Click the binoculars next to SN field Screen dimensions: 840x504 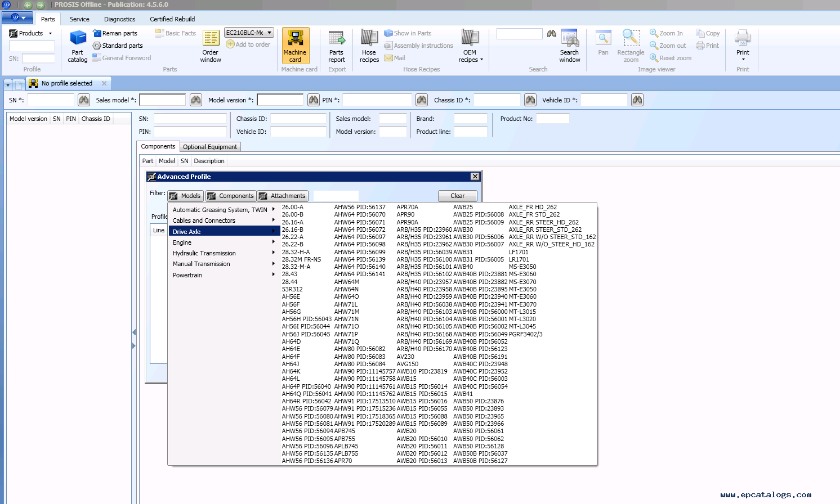coord(84,100)
